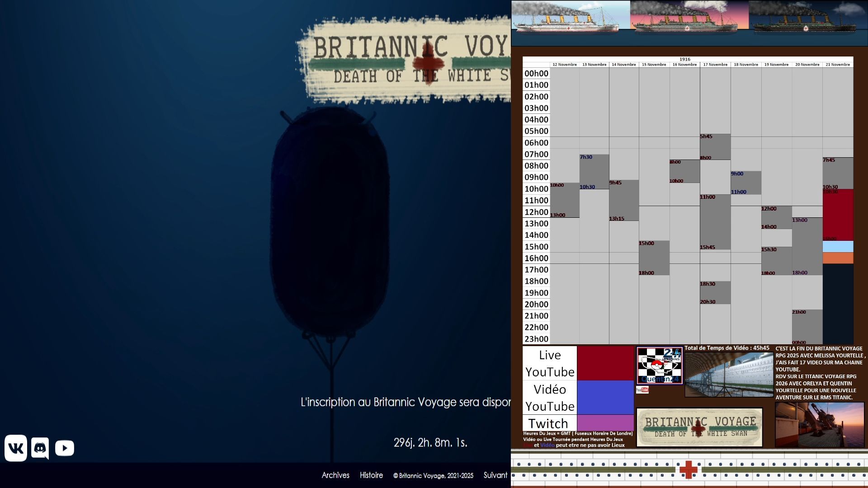Open the ship hull in drydock thumbnail
The width and height of the screenshot is (868, 488).
tap(729, 375)
